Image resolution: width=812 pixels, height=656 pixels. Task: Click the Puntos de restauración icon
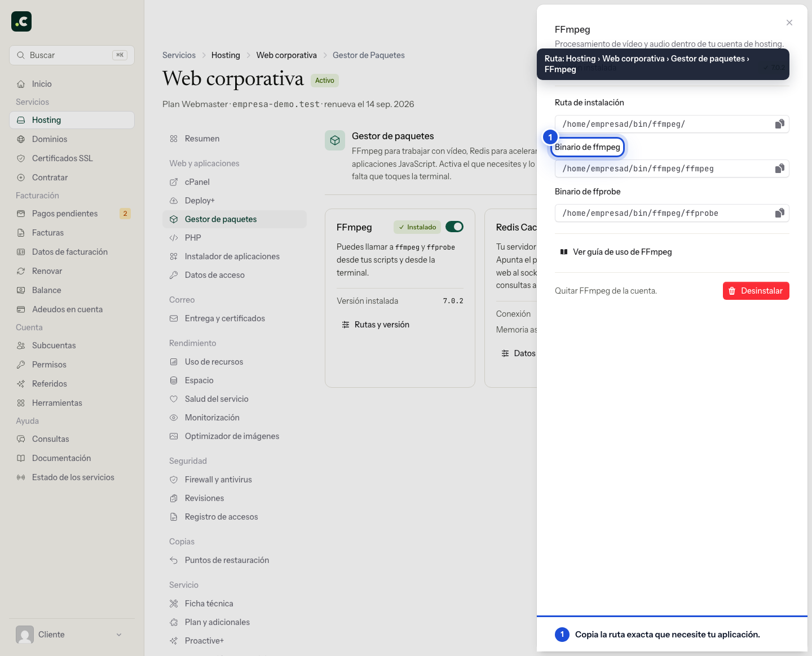coord(174,560)
